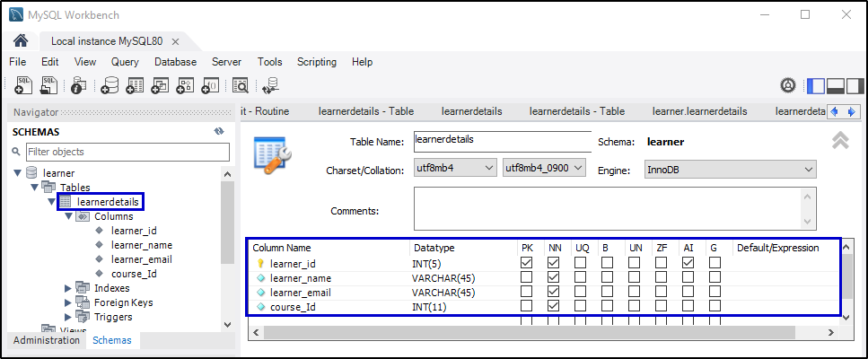The width and height of the screenshot is (868, 359).
Task: Collapse the learner schema node
Action: pyautogui.click(x=17, y=173)
